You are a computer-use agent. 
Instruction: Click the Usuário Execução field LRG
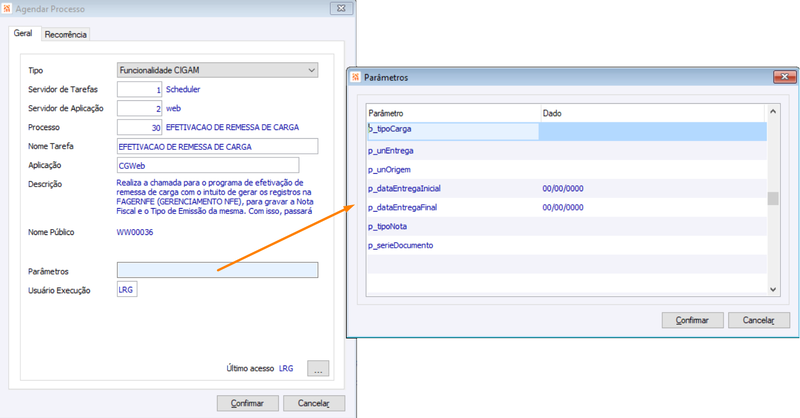(x=127, y=289)
